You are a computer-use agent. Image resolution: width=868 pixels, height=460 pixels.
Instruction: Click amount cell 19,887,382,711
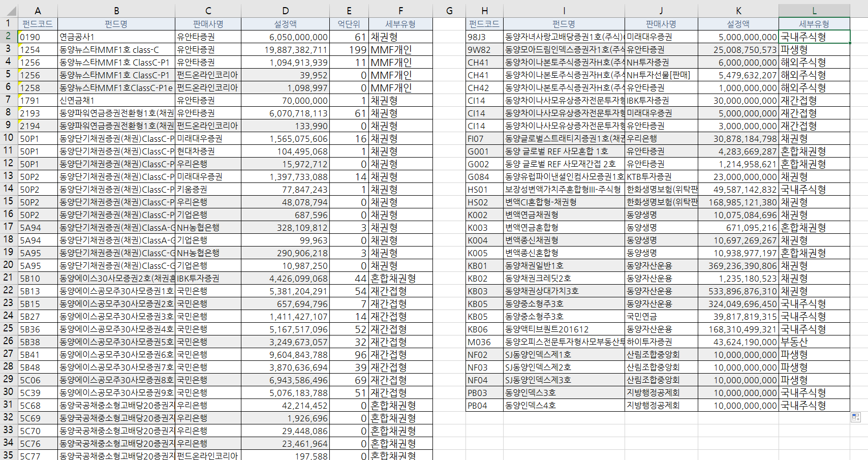pos(286,49)
